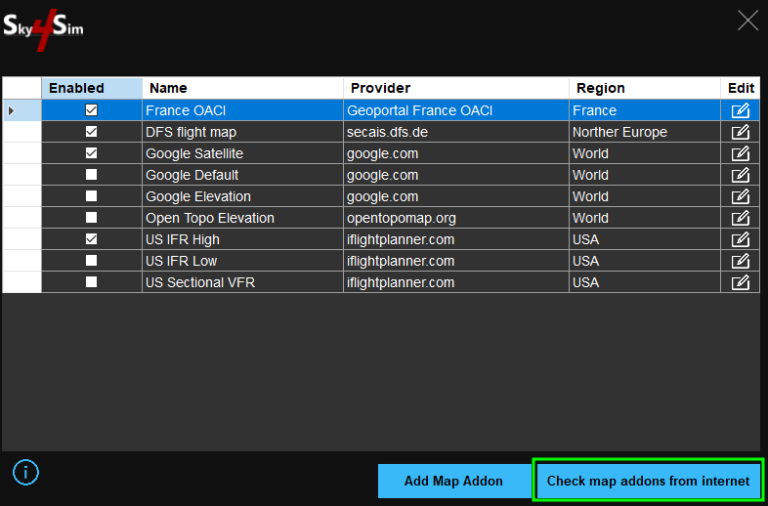Click iflightplanner.com in US IFR High row
Image resolution: width=768 pixels, height=506 pixels.
pos(456,240)
